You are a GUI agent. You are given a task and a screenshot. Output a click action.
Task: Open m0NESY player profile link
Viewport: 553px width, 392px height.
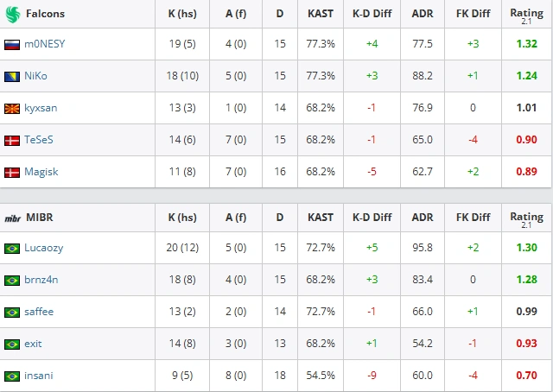coord(45,44)
